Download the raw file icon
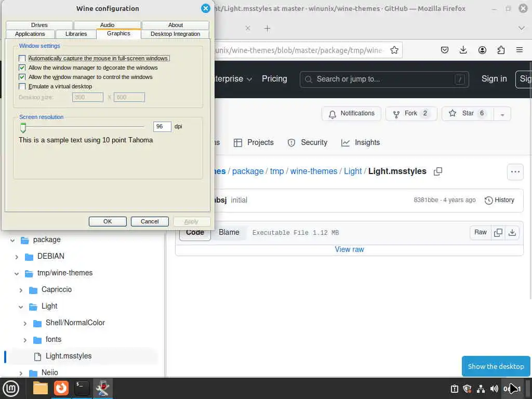The image size is (532, 399). [x=512, y=232]
